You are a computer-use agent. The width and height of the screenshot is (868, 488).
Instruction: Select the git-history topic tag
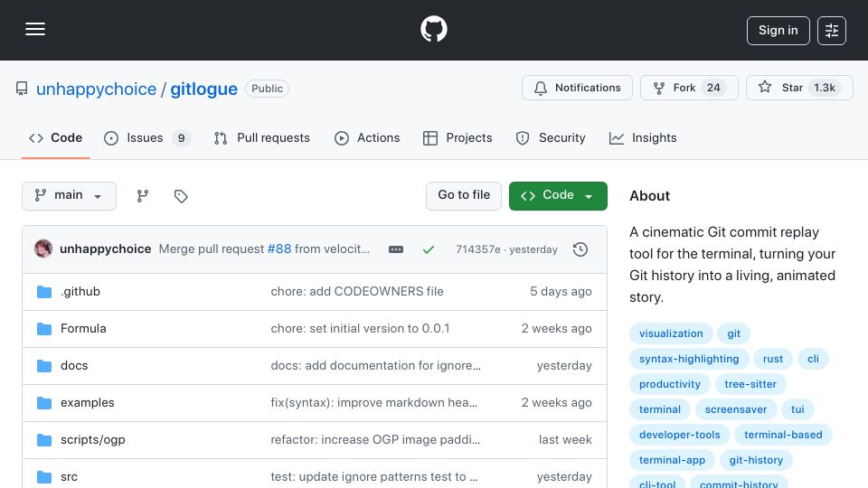pos(756,461)
